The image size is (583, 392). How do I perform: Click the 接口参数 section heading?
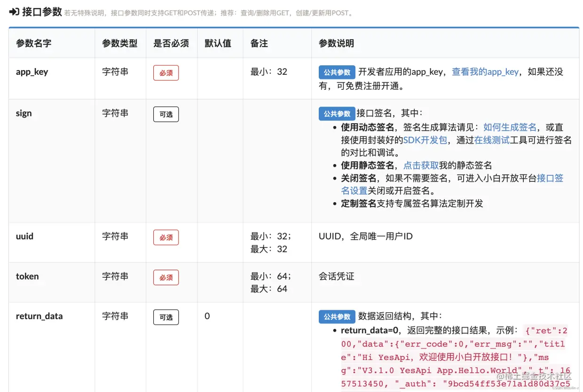pos(42,12)
